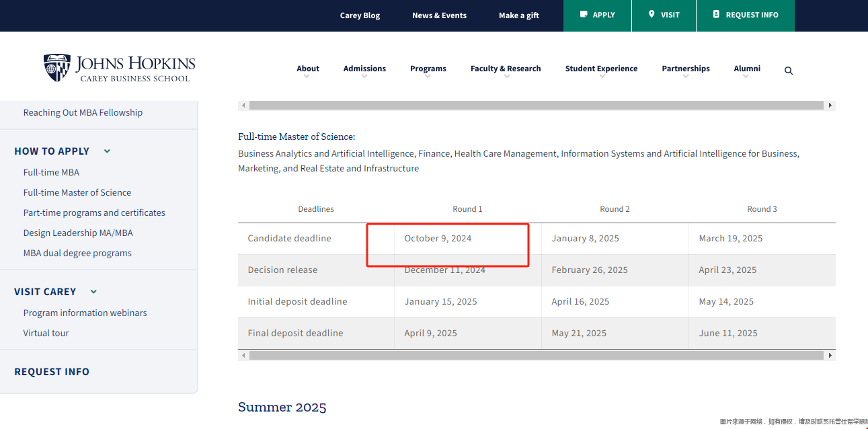Click the green REQUEST INFO button in header
Image resolution: width=868 pixels, height=429 pixels.
(745, 15)
